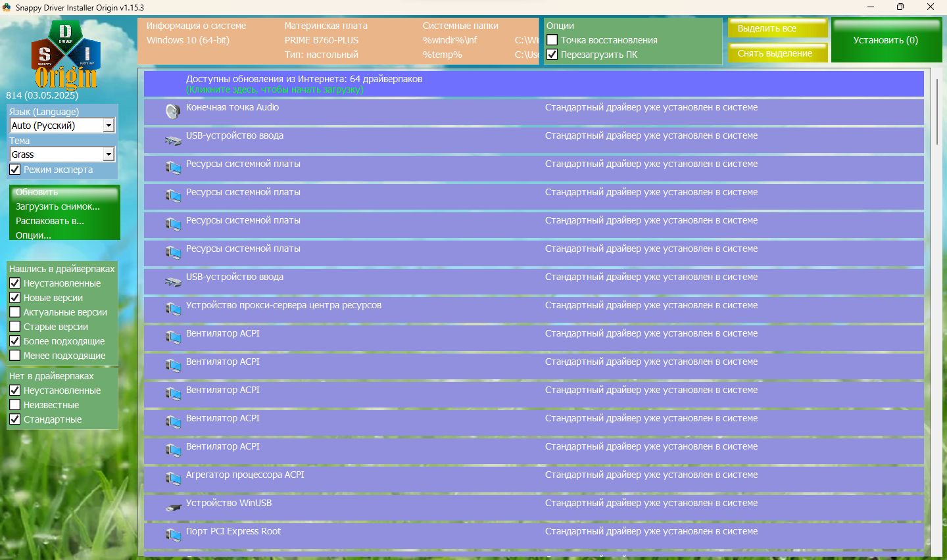The image size is (947, 560).
Task: Click status text in Порт PCI Express Root row
Action: (651, 531)
